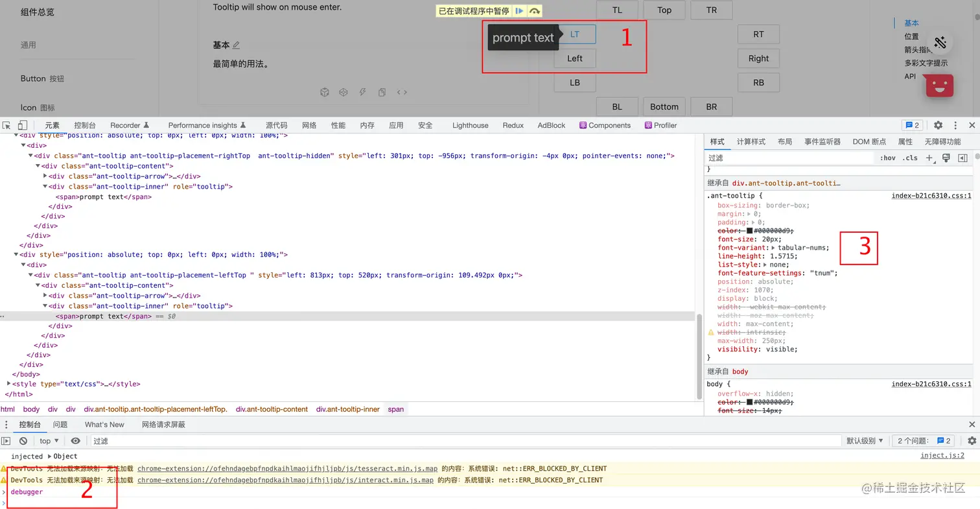Open demo in CodeSandbox icon
This screenshot has height=509, width=980.
325,92
